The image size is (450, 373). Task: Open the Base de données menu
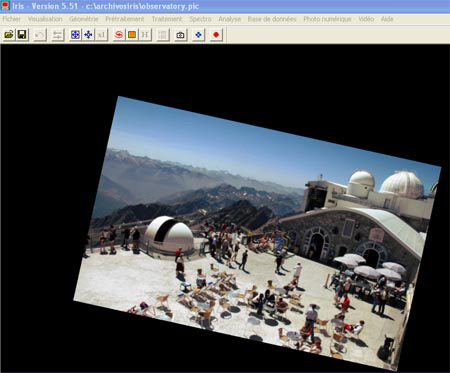click(272, 19)
